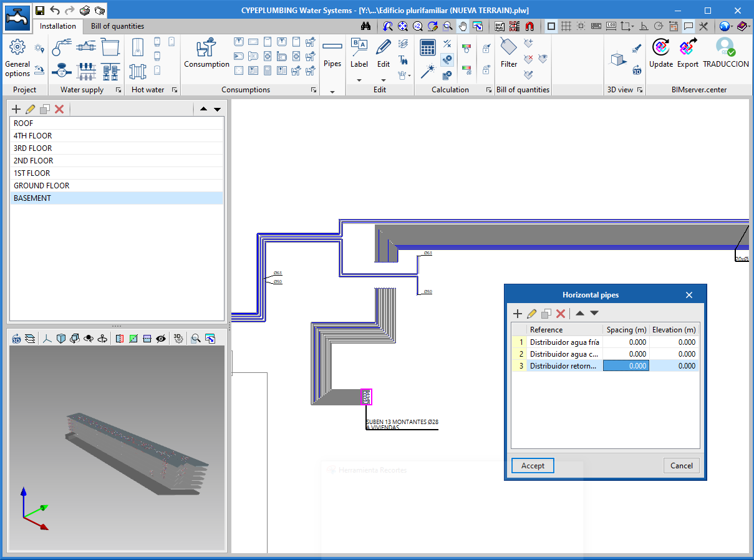
Task: Click the calculator icon in Calculation group
Action: [x=428, y=47]
